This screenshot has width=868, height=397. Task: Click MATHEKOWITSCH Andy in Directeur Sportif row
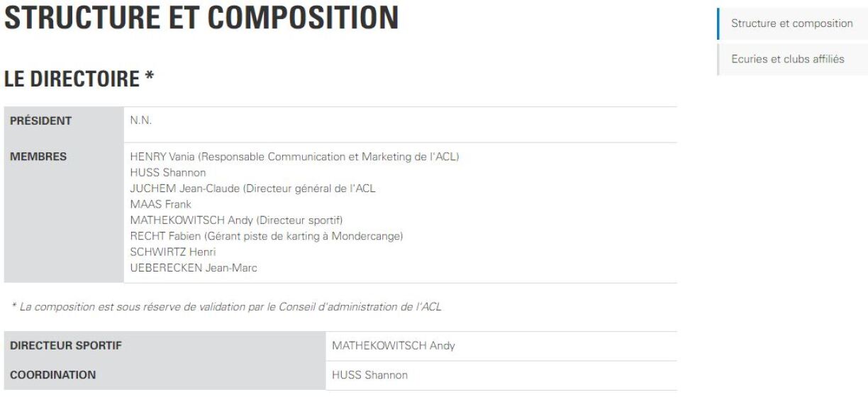coord(393,346)
